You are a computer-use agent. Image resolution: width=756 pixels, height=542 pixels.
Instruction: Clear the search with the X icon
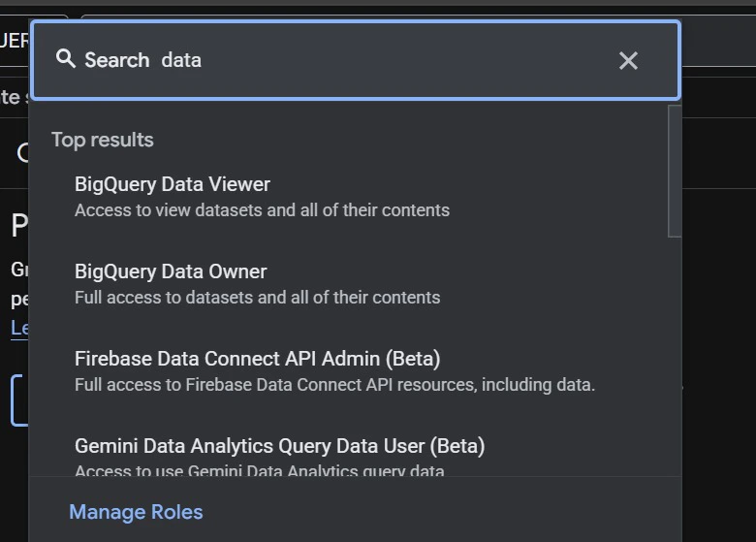point(628,61)
